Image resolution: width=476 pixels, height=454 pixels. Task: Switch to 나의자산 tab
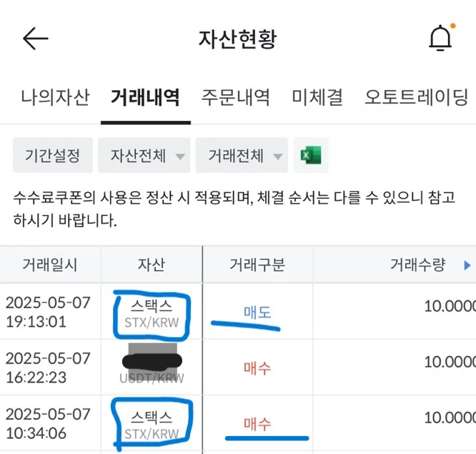[x=55, y=97]
